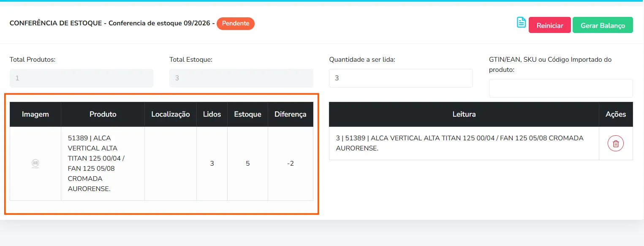Click the Lidos value 3 in product row
644x246 pixels.
212,164
